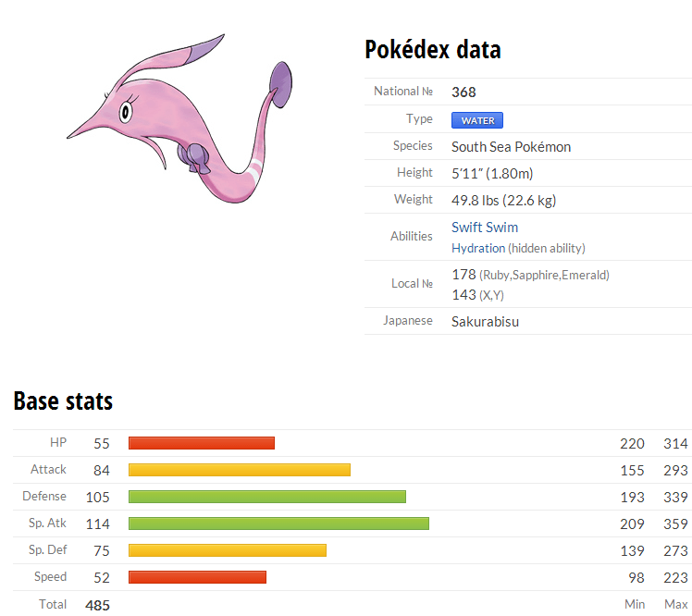692x616 pixels.
Task: Click the green Sp. Atk stat bar
Action: point(278,524)
